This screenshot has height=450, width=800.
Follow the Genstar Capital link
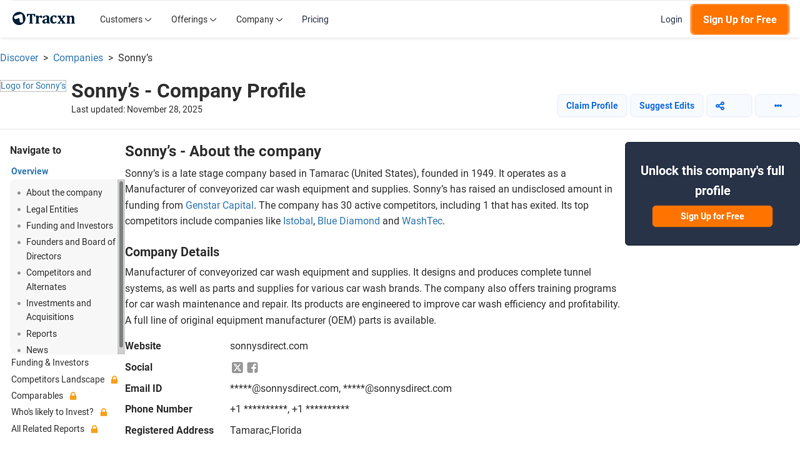219,205
